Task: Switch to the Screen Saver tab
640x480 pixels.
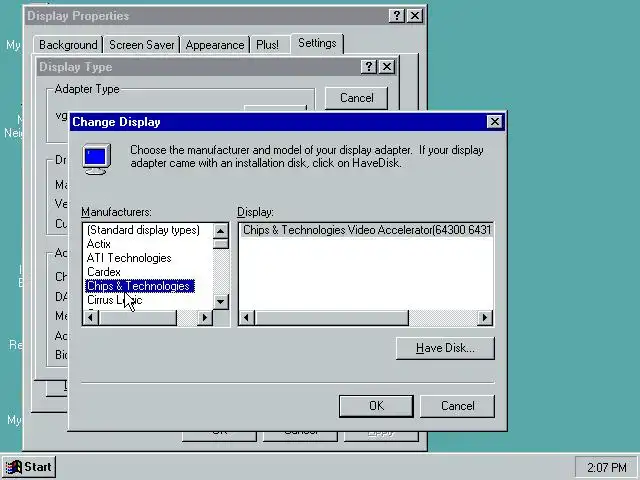Action: point(142,45)
